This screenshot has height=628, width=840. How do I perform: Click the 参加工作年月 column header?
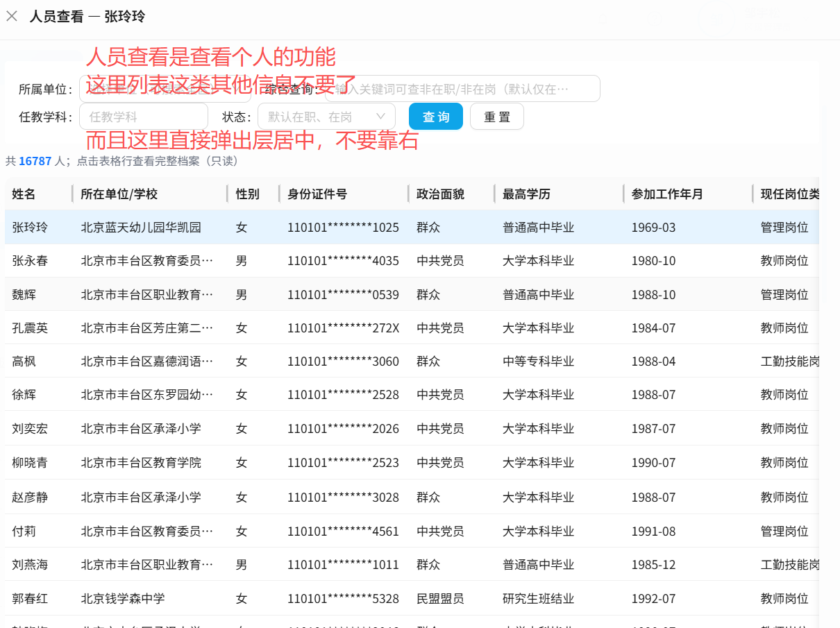coord(666,194)
